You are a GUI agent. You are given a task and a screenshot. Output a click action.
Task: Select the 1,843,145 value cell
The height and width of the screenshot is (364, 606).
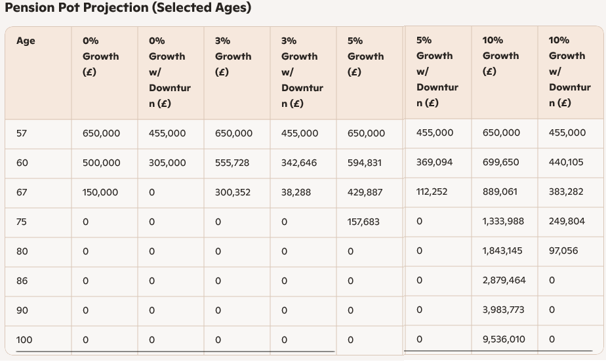[503, 251]
